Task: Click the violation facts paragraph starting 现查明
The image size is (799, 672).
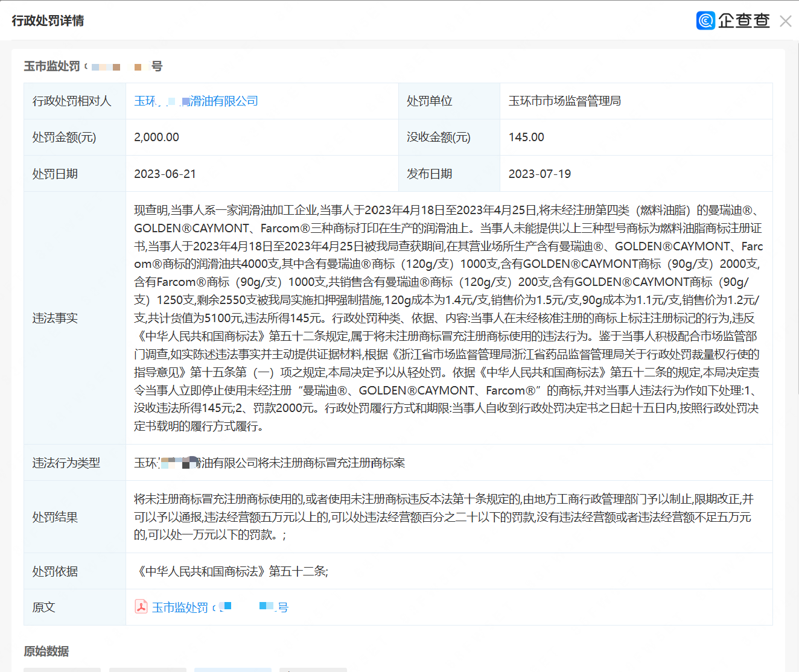Action: tap(448, 318)
